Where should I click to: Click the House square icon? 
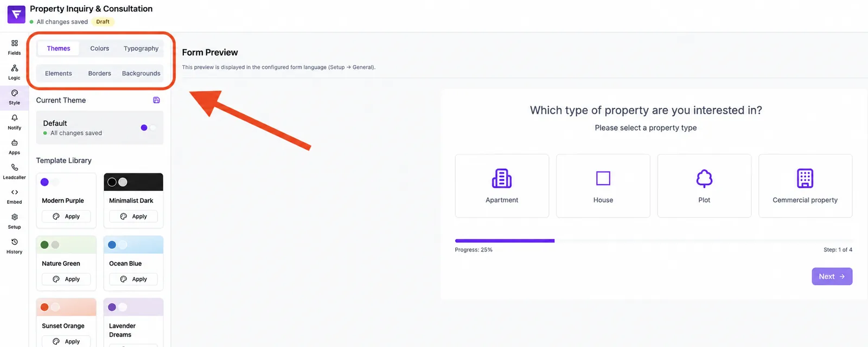click(x=603, y=178)
